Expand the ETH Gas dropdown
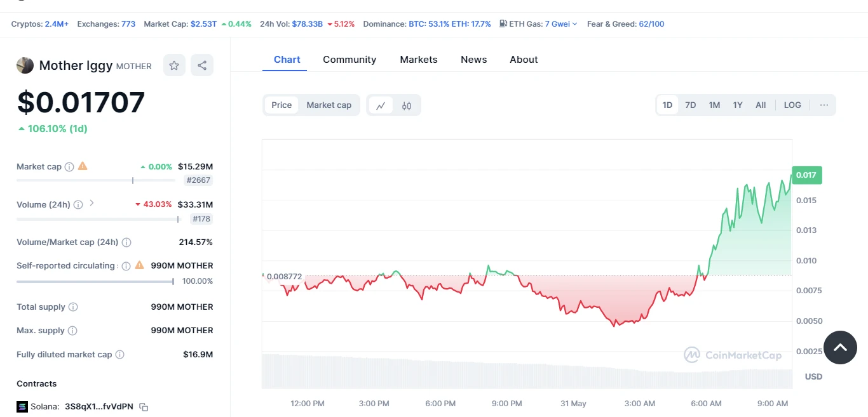 574,24
